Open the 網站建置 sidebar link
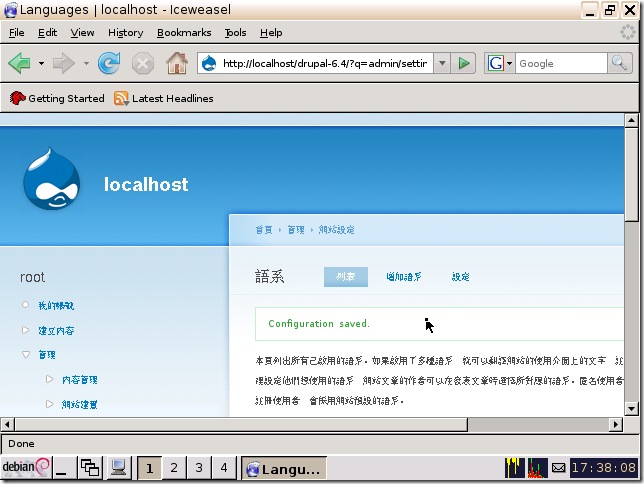 pyautogui.click(x=80, y=404)
